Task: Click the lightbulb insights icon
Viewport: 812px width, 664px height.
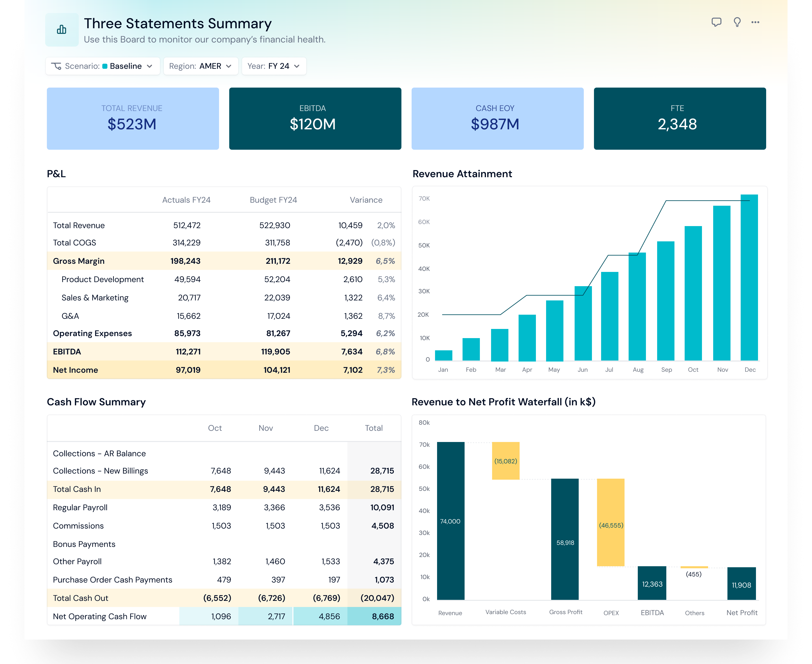Action: coord(737,22)
